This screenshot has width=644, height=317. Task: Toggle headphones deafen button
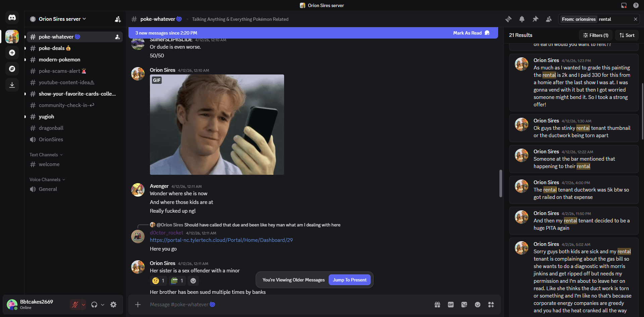tap(94, 305)
